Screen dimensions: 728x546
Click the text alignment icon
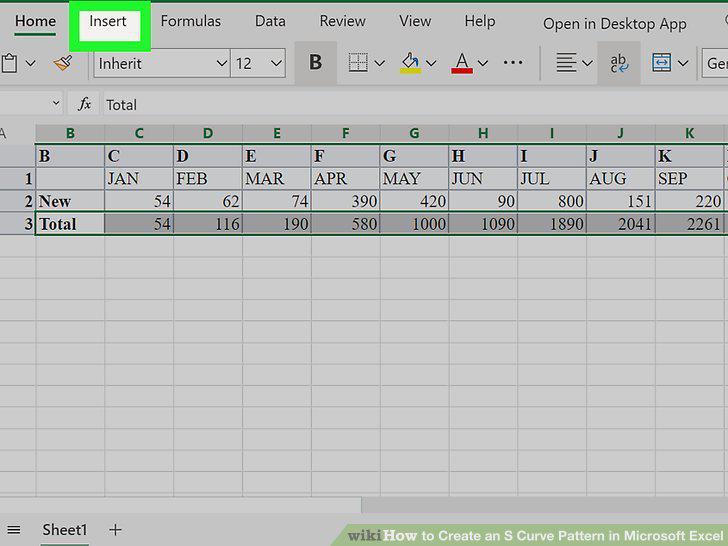coord(566,63)
